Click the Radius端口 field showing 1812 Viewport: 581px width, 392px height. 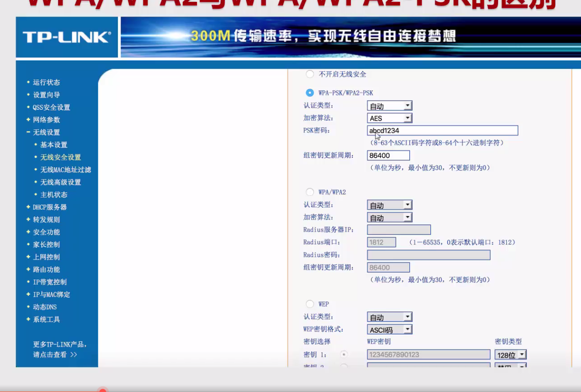382,242
